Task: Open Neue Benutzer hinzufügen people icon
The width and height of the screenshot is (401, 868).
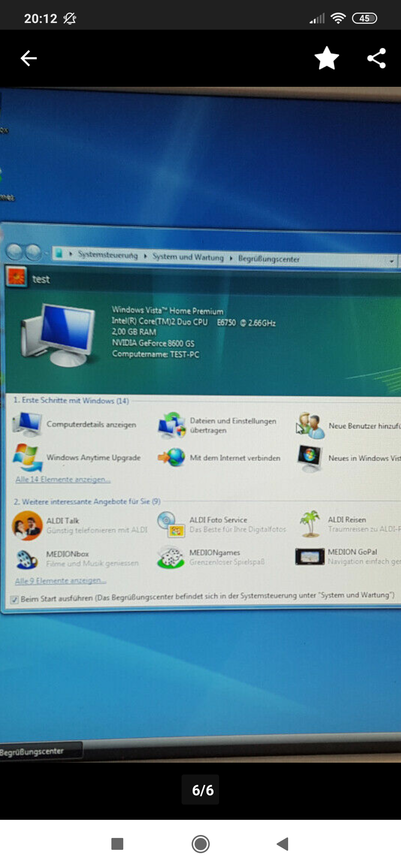Action: click(310, 425)
